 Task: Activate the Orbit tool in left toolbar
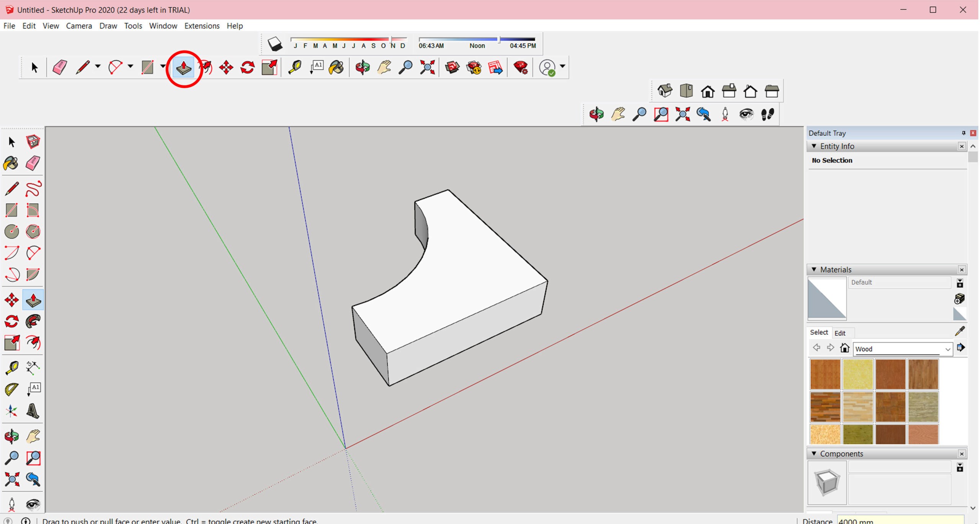point(11,436)
